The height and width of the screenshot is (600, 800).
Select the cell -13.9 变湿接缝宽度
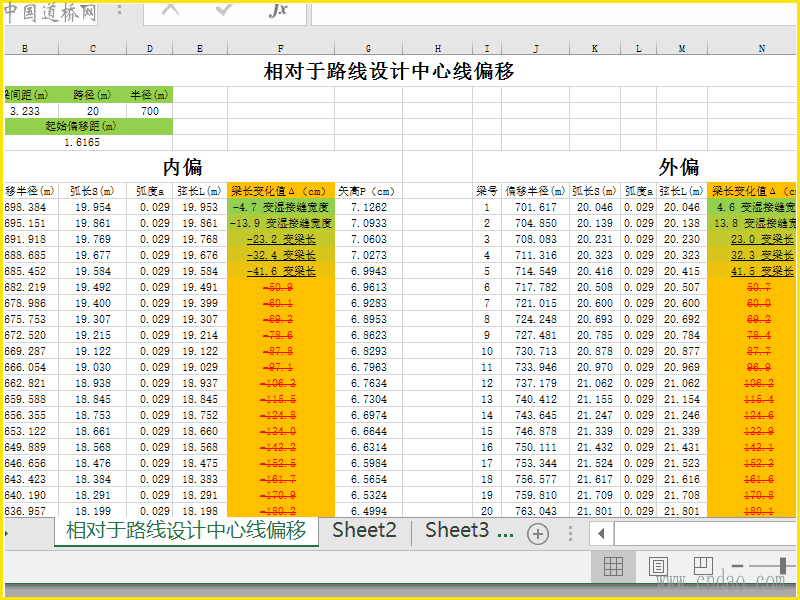click(281, 223)
